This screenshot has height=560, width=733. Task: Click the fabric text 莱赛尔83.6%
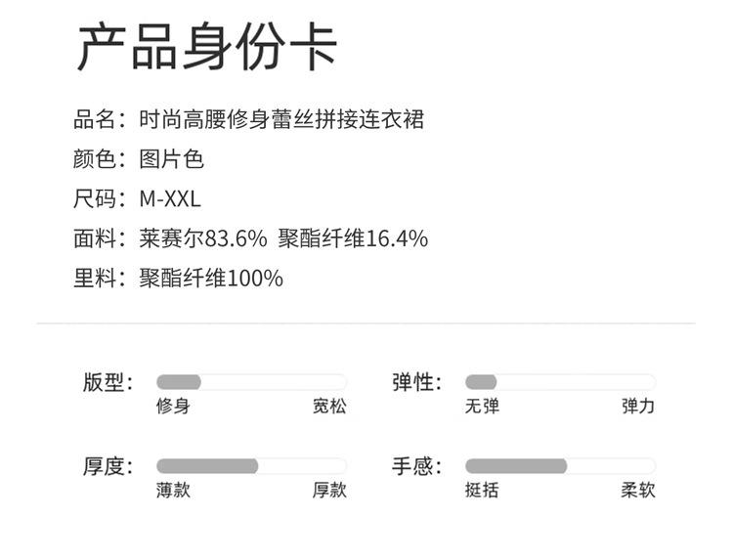pos(203,238)
